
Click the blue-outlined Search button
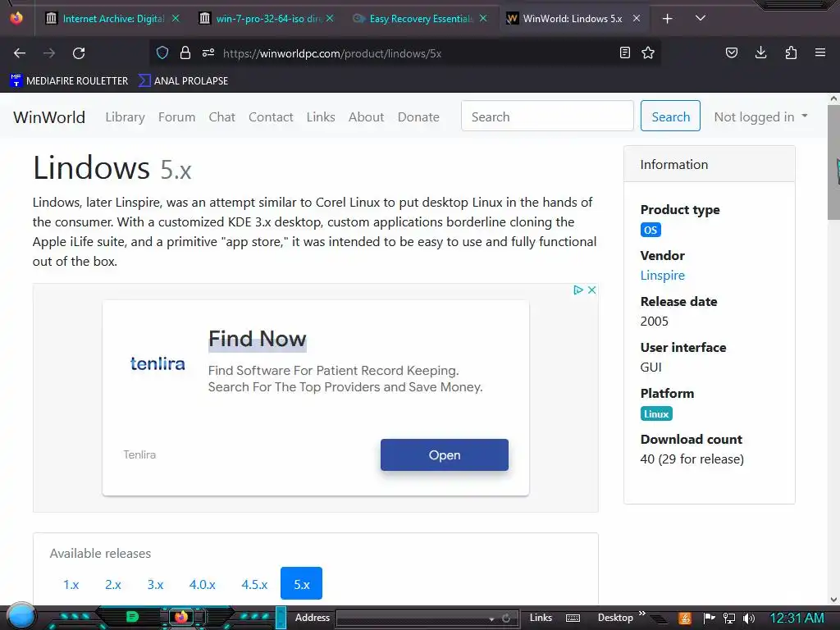point(670,116)
